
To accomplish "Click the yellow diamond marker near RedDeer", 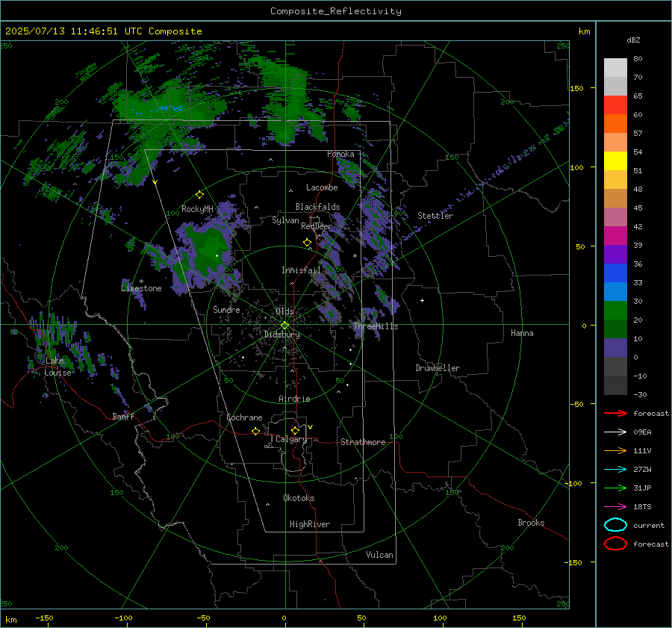I will [307, 243].
